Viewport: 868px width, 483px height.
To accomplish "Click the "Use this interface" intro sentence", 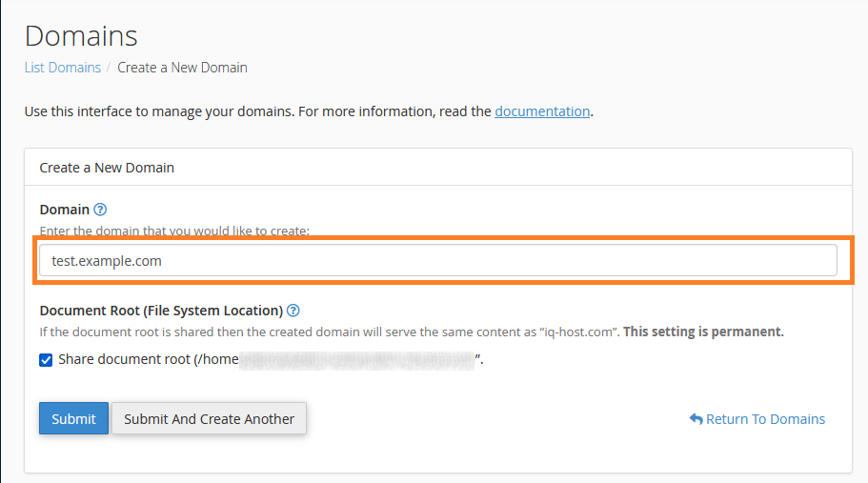I will pyautogui.click(x=257, y=111).
